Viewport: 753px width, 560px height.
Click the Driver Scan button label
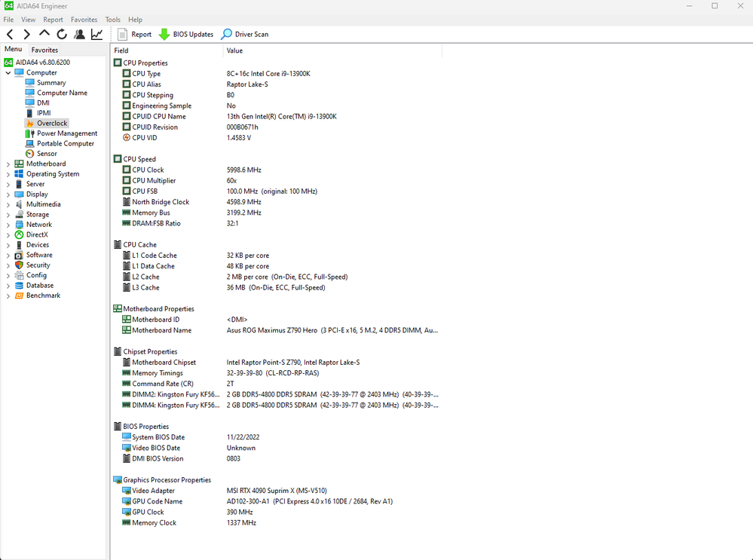pos(252,35)
